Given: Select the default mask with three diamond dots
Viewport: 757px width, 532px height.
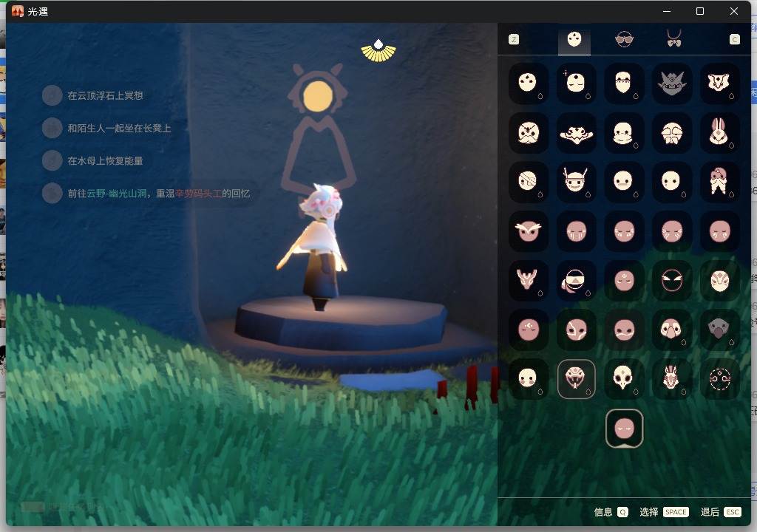Looking at the screenshot, I should click(x=528, y=83).
